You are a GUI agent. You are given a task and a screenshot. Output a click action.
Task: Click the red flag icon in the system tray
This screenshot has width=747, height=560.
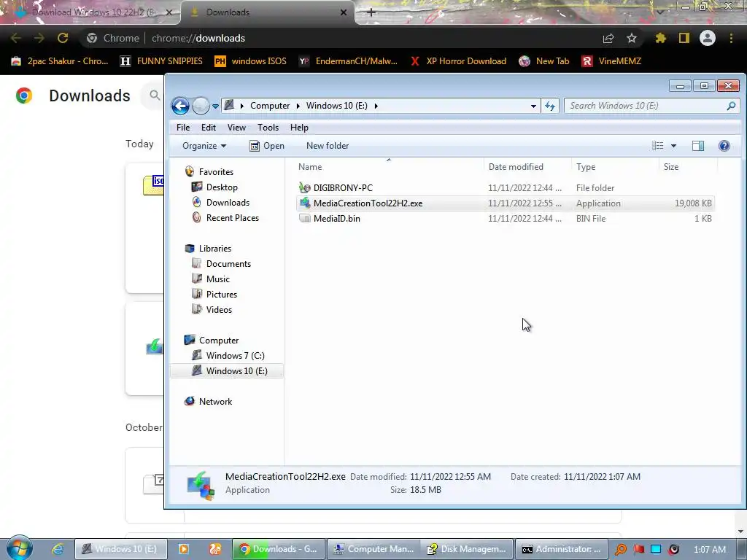(x=639, y=550)
